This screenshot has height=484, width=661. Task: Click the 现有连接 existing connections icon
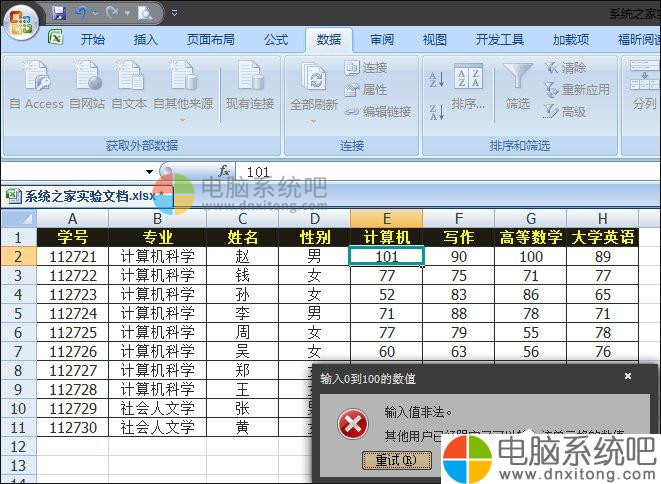point(249,78)
